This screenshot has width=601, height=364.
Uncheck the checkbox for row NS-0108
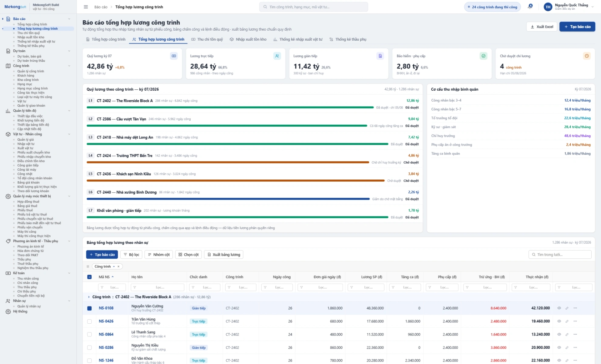pos(90,308)
